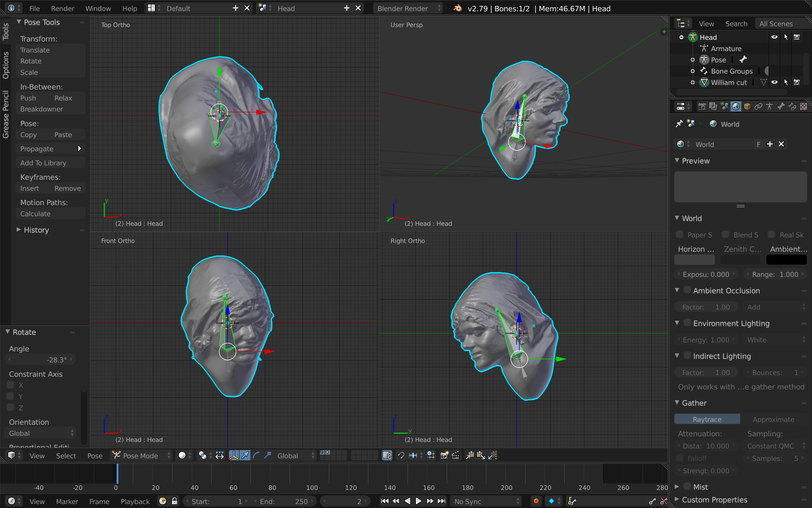
Task: Select the rotate manipulator arc button
Action: tap(256, 455)
